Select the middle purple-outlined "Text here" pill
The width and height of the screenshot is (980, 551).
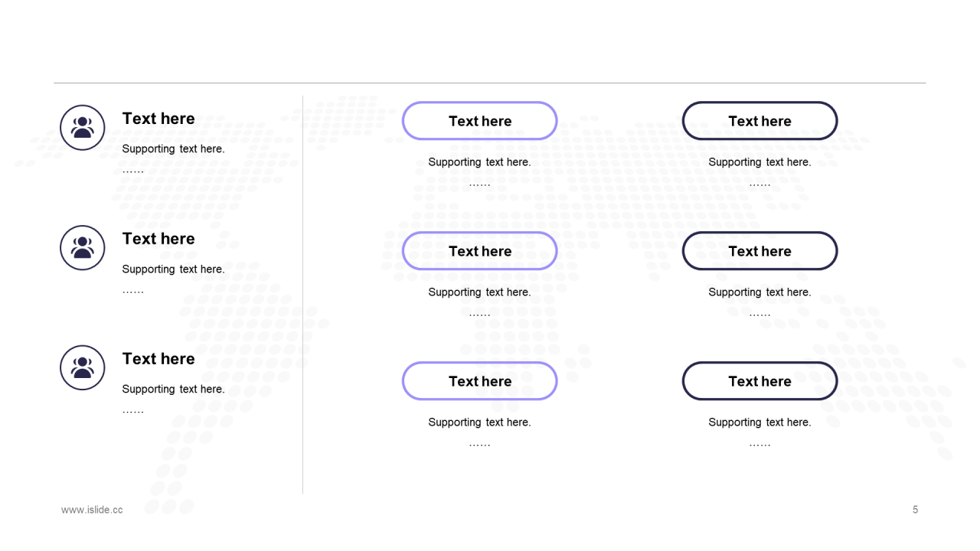pos(480,251)
